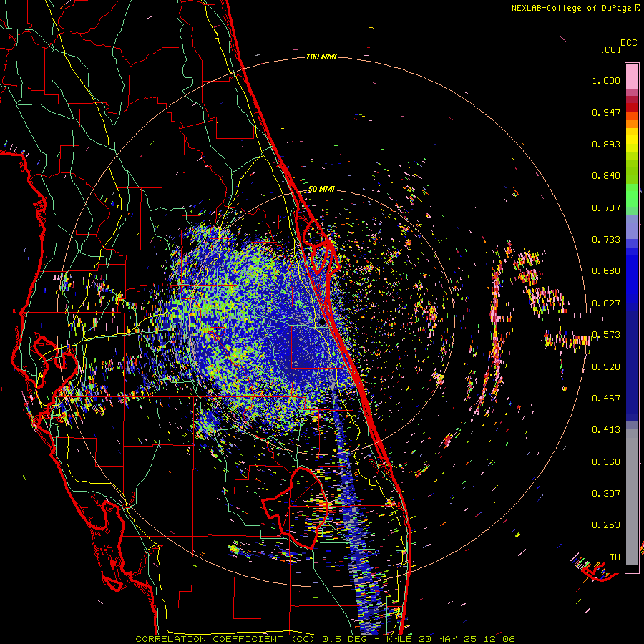Image resolution: width=644 pixels, height=644 pixels.
Task: Click the 0.947 scale value
Action: click(606, 112)
